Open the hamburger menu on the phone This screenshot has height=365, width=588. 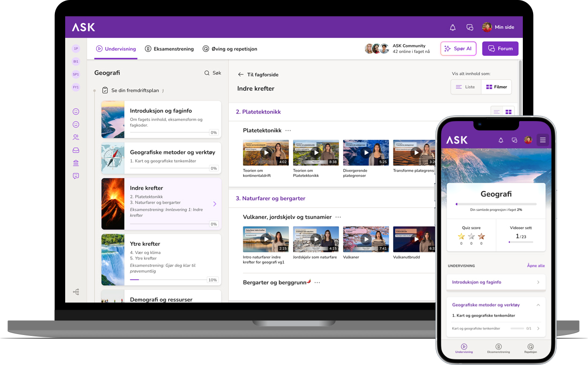543,140
